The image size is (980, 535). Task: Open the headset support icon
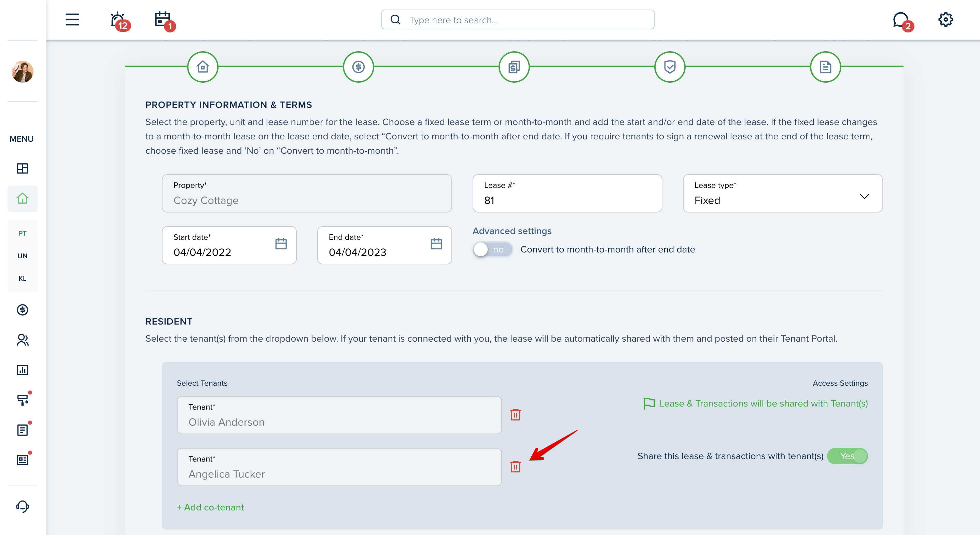point(23,506)
